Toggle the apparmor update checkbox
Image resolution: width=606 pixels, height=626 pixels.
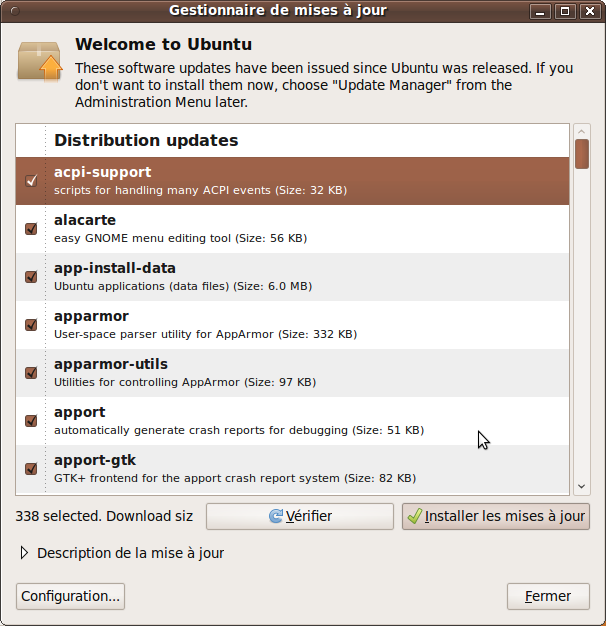31,325
